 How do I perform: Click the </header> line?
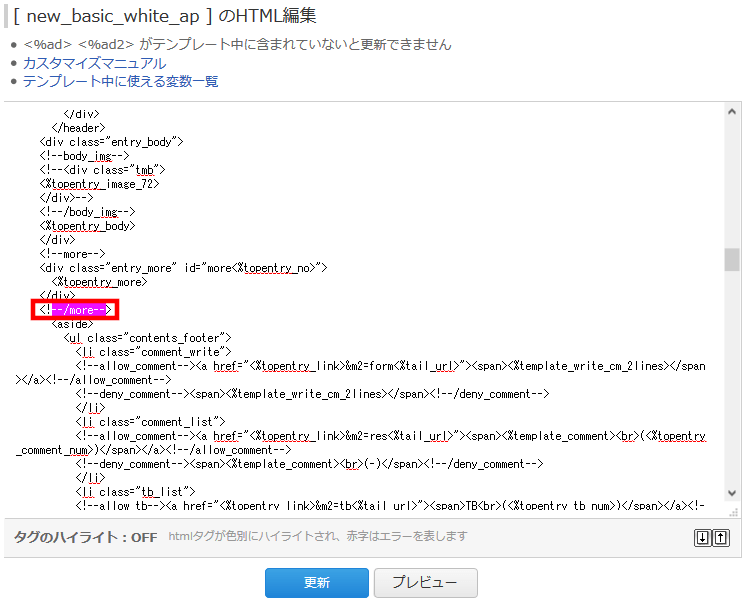tap(78, 128)
